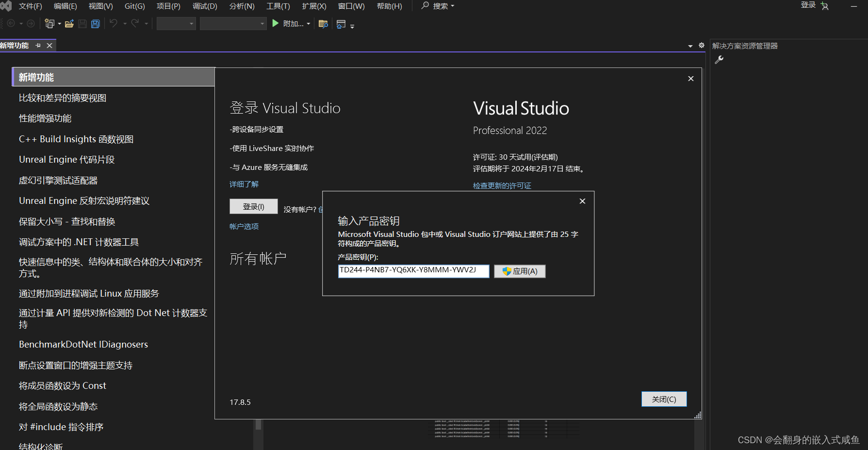Open the 帐户选项 link

pos(244,226)
